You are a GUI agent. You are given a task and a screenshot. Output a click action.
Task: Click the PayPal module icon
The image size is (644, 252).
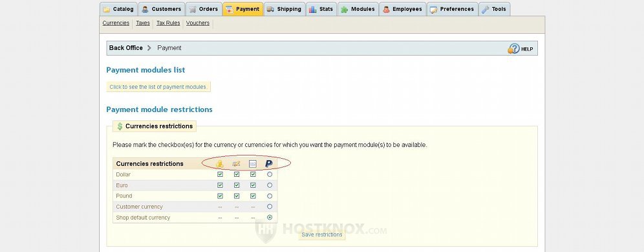point(269,163)
